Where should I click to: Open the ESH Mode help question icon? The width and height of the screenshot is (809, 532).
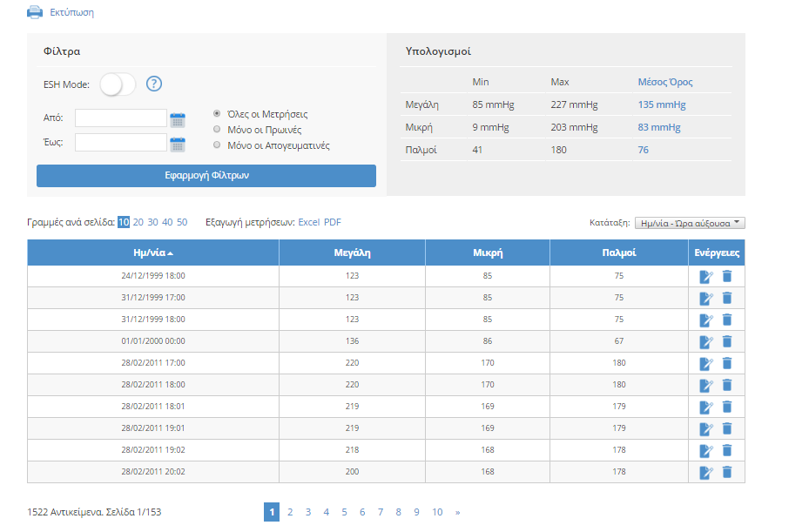click(x=154, y=84)
